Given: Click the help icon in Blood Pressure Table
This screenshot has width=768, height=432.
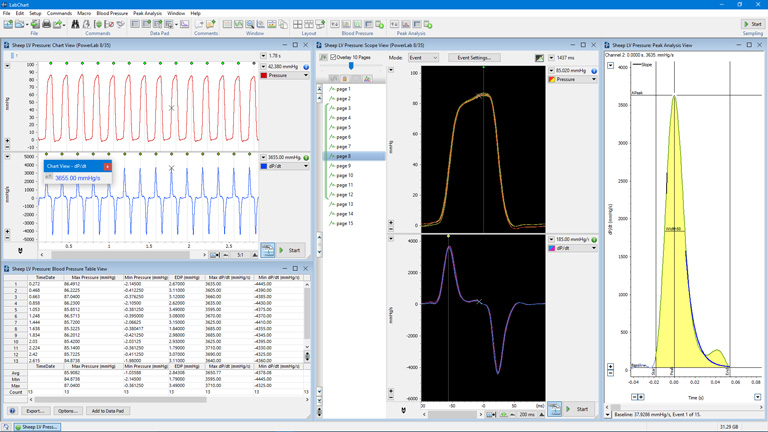Looking at the screenshot, I should (12, 411).
